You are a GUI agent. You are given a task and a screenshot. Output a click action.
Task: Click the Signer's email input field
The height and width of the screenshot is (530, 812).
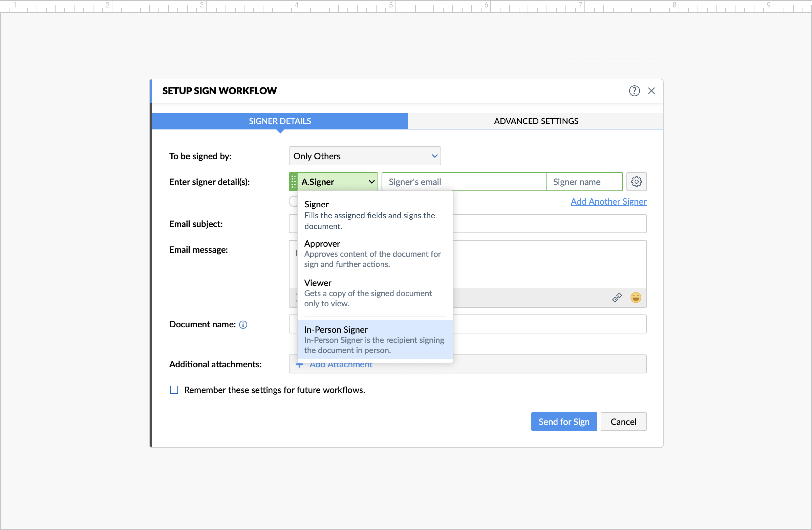click(x=464, y=181)
